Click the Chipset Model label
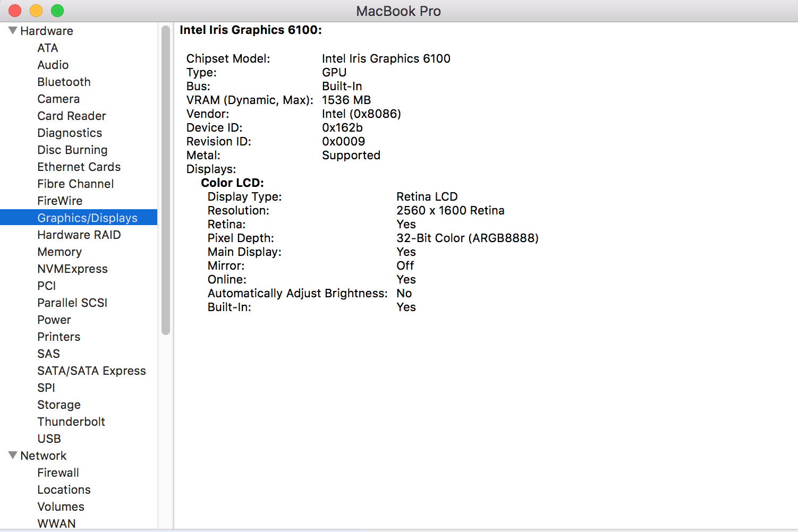Viewport: 798px width, 532px height. [x=228, y=58]
